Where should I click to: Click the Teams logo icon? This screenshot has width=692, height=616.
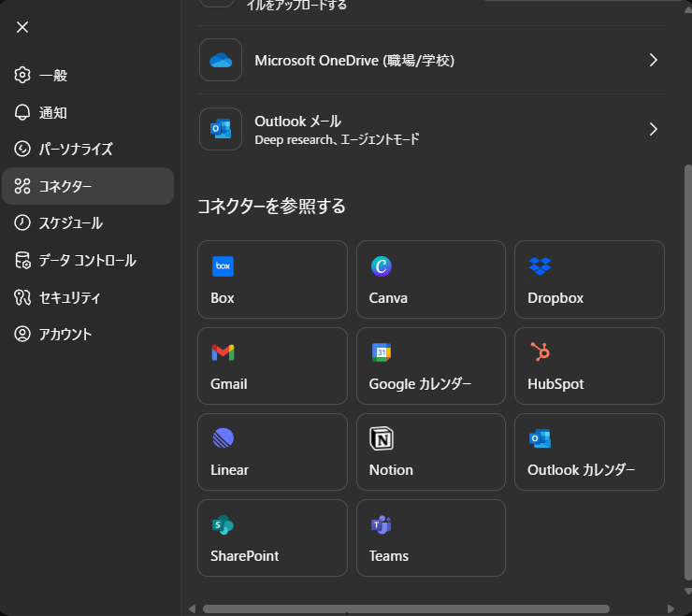click(382, 524)
